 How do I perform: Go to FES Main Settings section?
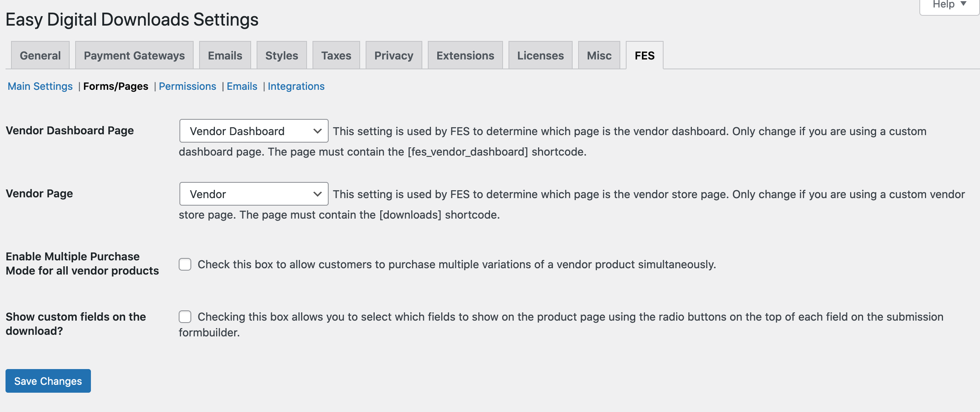click(40, 86)
